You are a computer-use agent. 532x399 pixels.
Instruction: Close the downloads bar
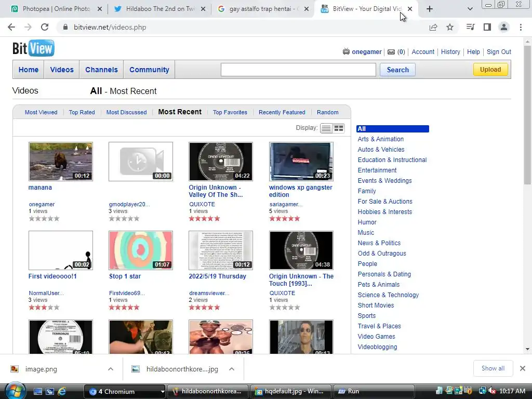pos(523,368)
